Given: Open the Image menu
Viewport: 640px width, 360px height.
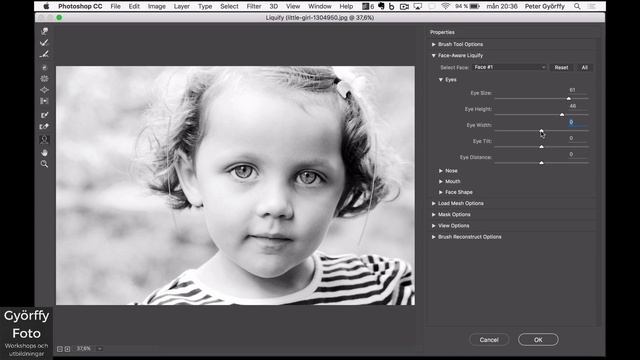Looking at the screenshot, I should pyautogui.click(x=157, y=6).
